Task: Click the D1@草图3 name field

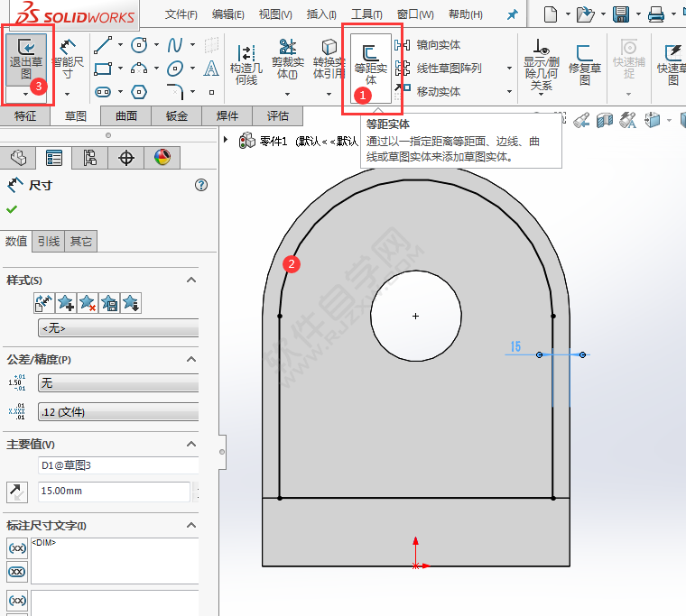Action: 118,465
